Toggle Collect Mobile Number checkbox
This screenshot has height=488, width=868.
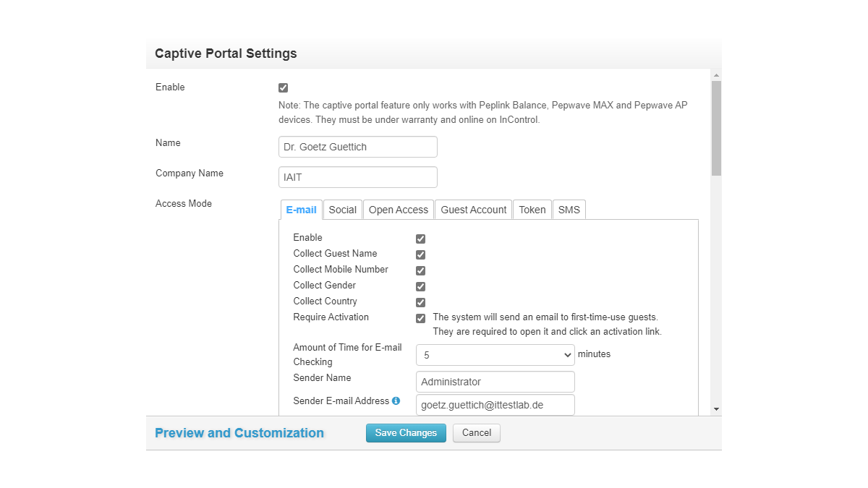pyautogui.click(x=420, y=270)
